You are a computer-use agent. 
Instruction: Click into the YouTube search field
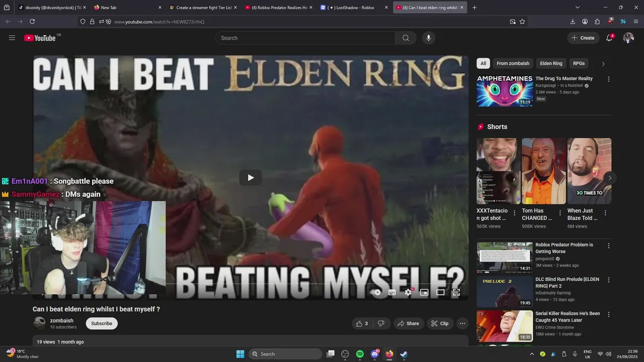(x=305, y=38)
